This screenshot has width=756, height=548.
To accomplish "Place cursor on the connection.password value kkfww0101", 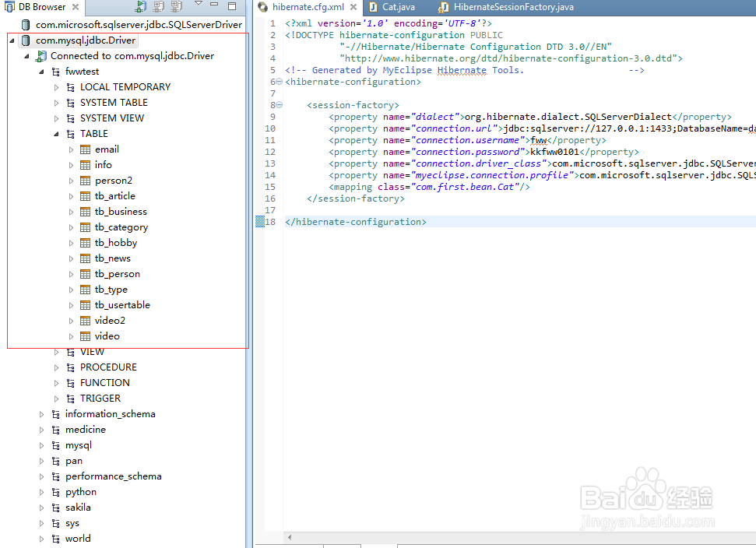I will coord(554,152).
